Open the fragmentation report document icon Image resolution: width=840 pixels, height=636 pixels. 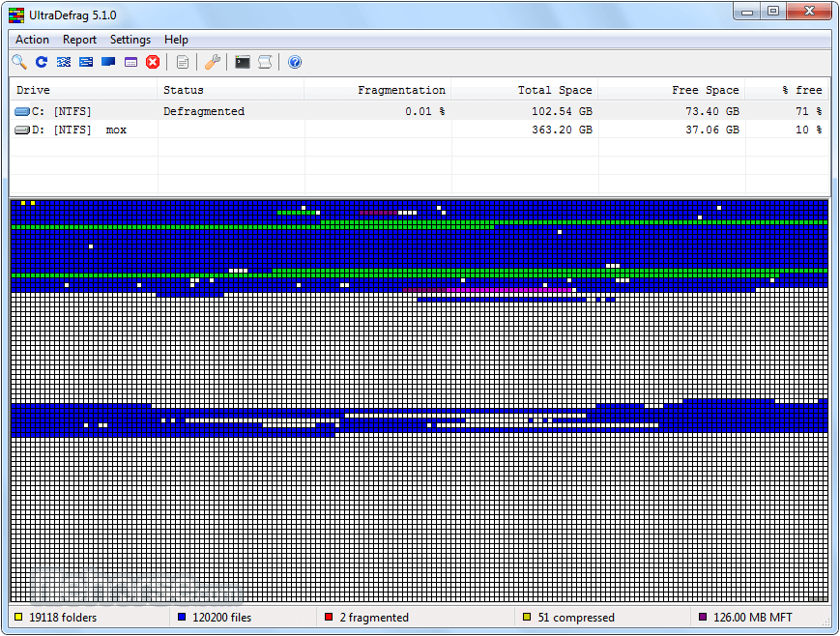pyautogui.click(x=183, y=62)
